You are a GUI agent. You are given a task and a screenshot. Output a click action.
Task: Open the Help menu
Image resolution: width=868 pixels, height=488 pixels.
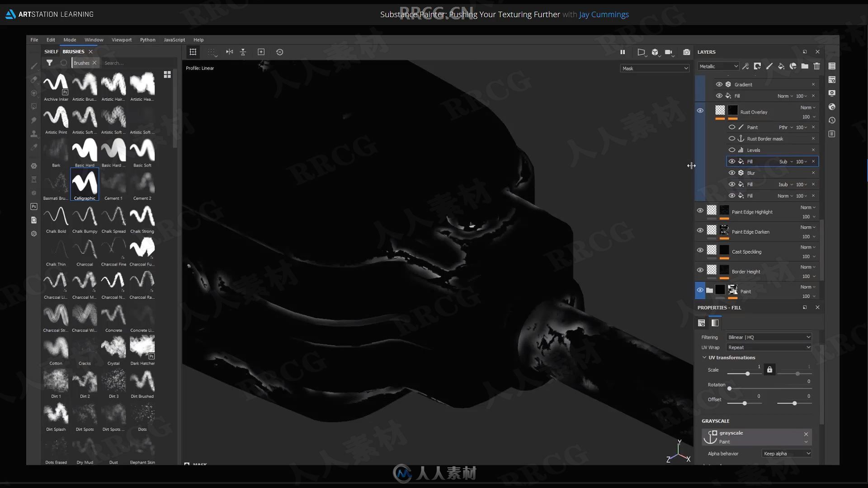(198, 40)
